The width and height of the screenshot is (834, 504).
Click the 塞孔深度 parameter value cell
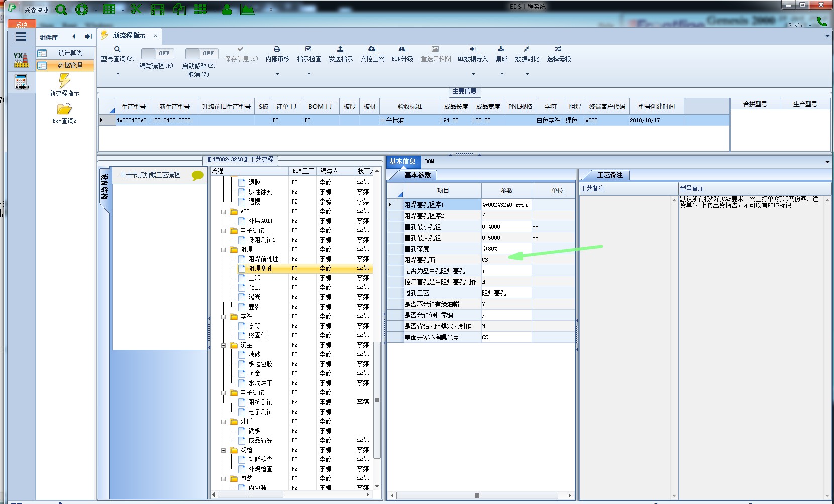(506, 249)
